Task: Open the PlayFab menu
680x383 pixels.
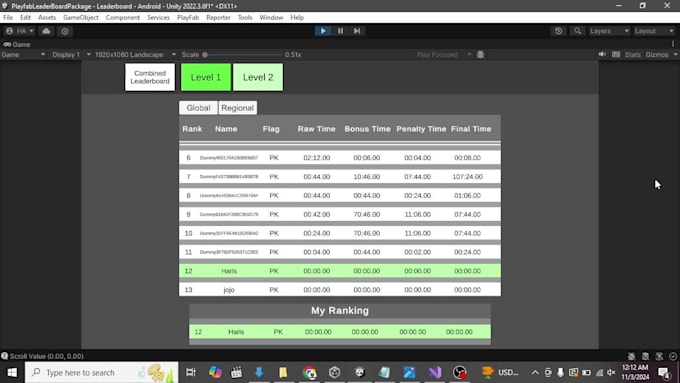Action: point(188,17)
